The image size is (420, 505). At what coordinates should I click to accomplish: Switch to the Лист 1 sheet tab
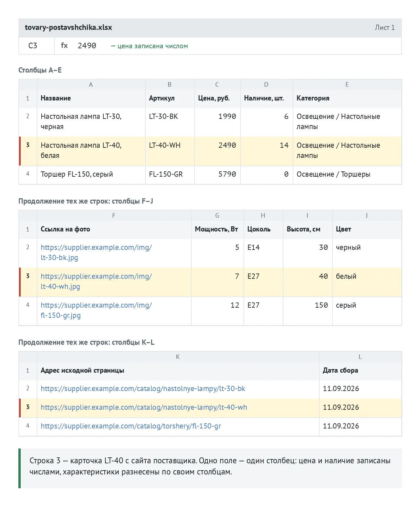385,28
